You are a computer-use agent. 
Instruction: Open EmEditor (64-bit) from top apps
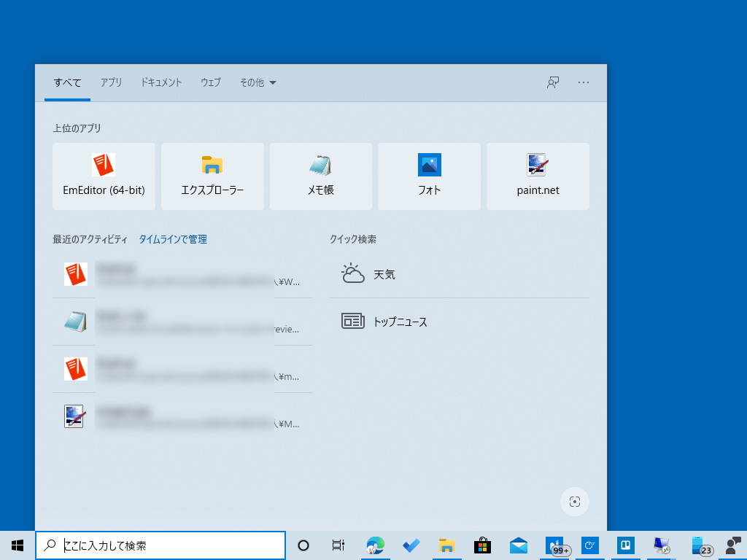pos(104,176)
